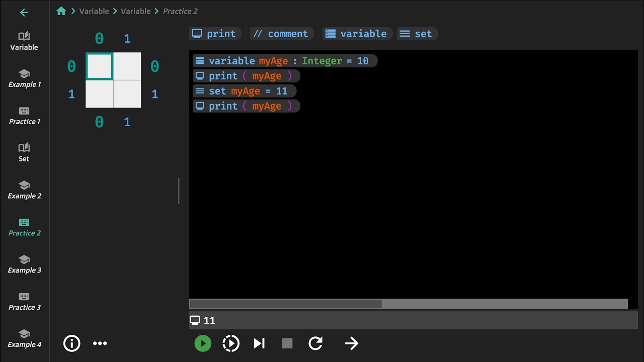Add a variable block from palette

[x=357, y=34]
